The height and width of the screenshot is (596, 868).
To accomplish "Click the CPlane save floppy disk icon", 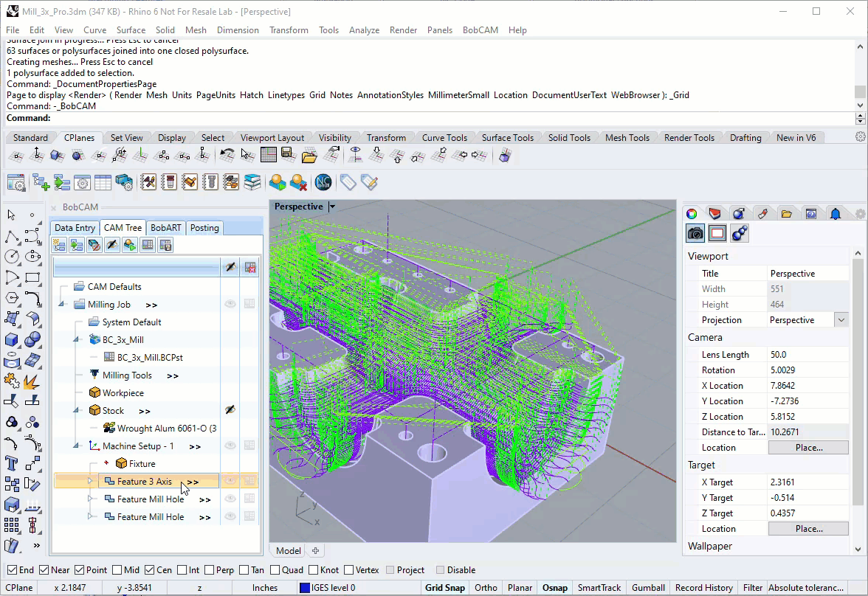I will (289, 155).
